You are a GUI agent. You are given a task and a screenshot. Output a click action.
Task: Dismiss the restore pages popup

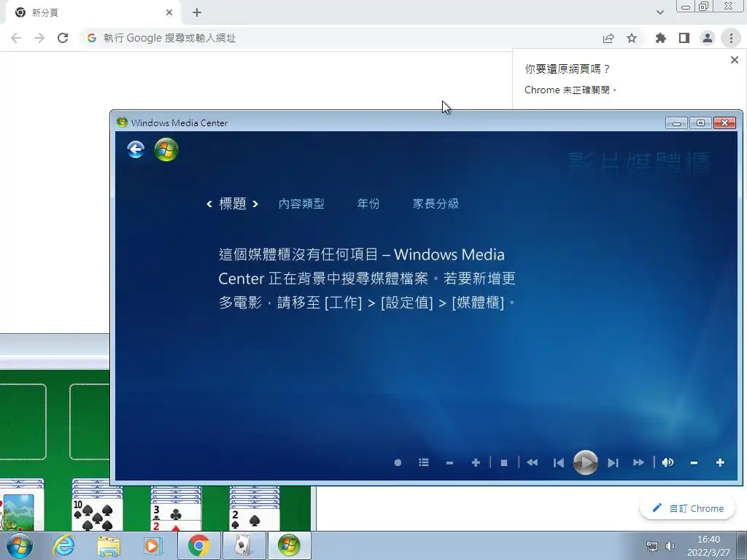734,60
